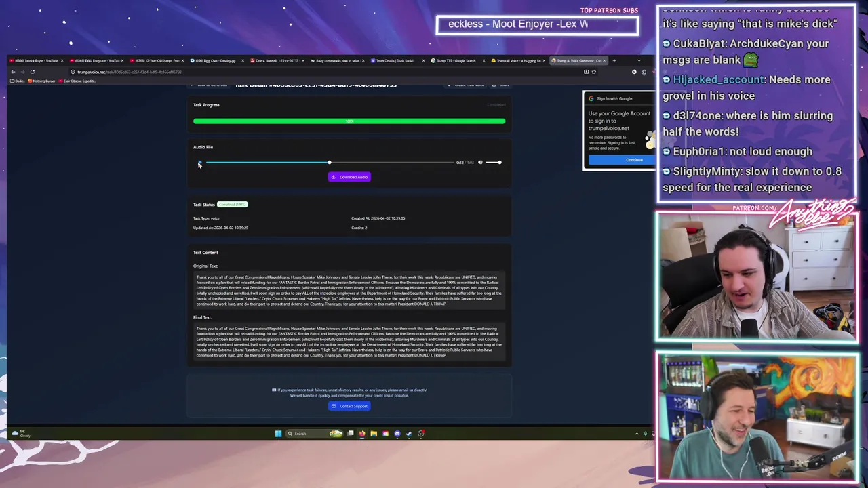Click Contact Support button
The image size is (868, 488).
pos(349,406)
